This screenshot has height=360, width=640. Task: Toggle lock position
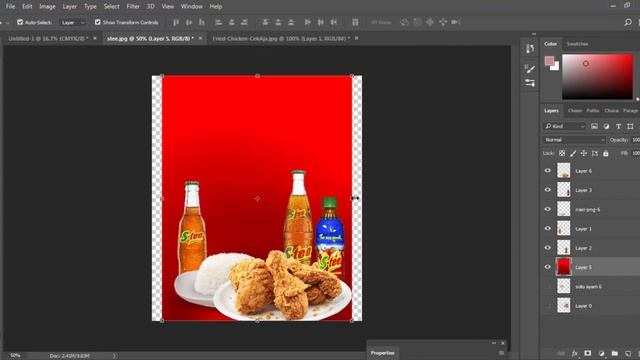(x=584, y=153)
